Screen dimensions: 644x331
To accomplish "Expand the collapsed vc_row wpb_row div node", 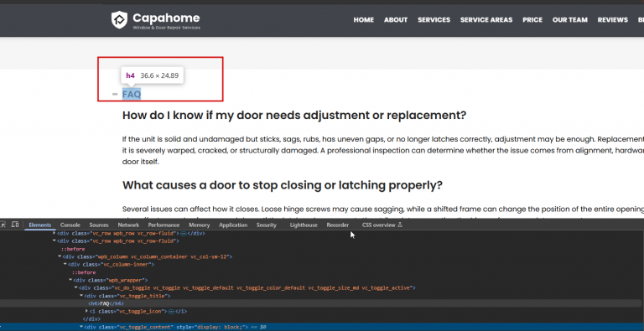I will coord(55,233).
